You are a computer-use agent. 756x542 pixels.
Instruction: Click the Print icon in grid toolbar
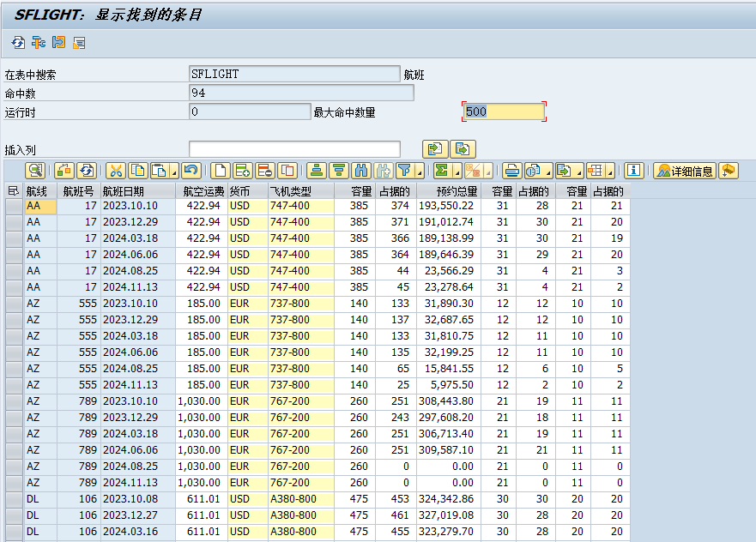(512, 171)
